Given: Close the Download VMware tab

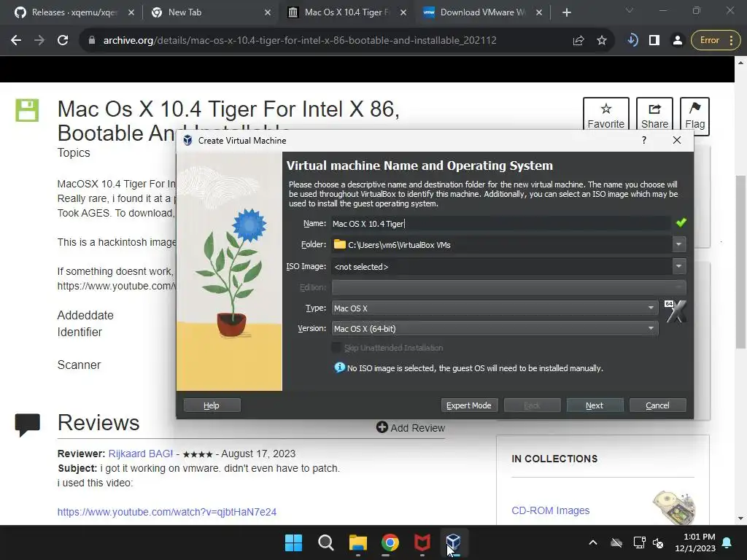Looking at the screenshot, I should point(539,12).
